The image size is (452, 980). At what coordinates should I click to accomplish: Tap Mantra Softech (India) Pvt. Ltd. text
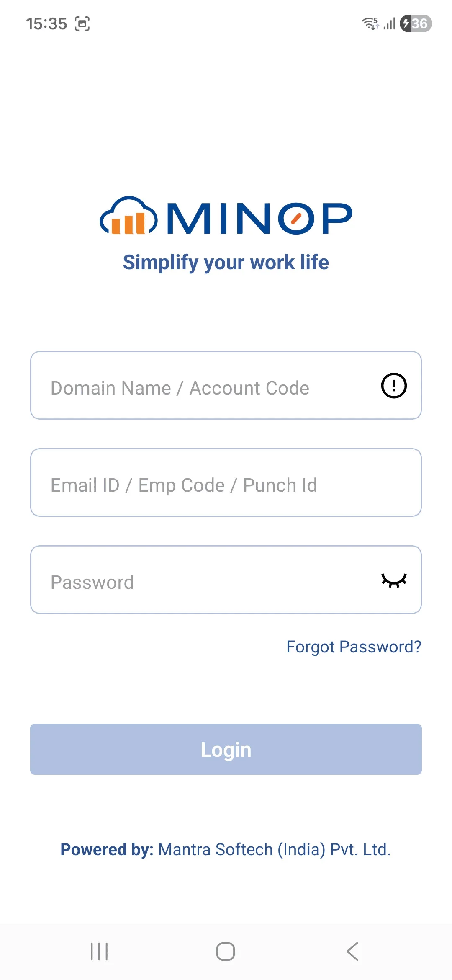click(x=275, y=850)
